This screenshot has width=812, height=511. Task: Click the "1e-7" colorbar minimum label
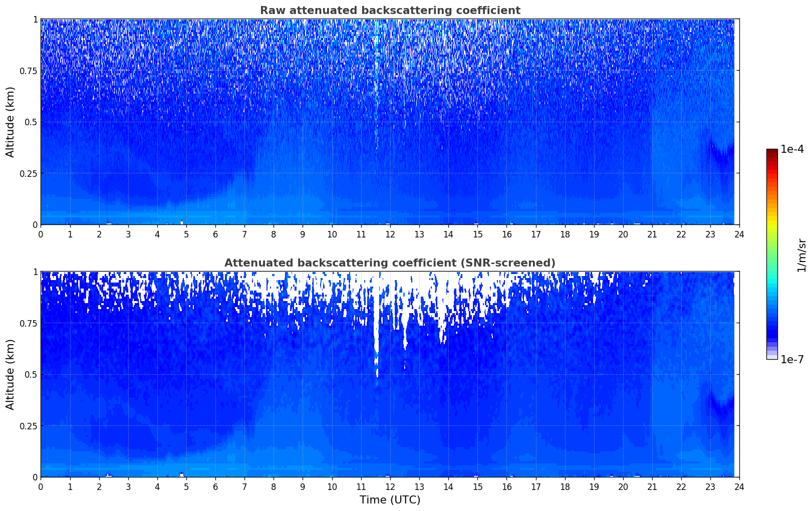[x=792, y=359]
